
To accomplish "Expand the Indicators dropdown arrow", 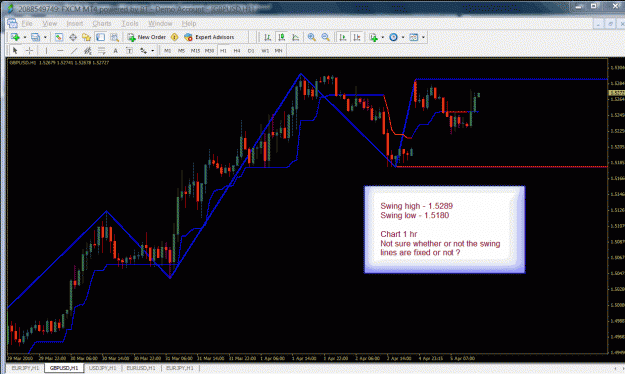I will tap(383, 37).
